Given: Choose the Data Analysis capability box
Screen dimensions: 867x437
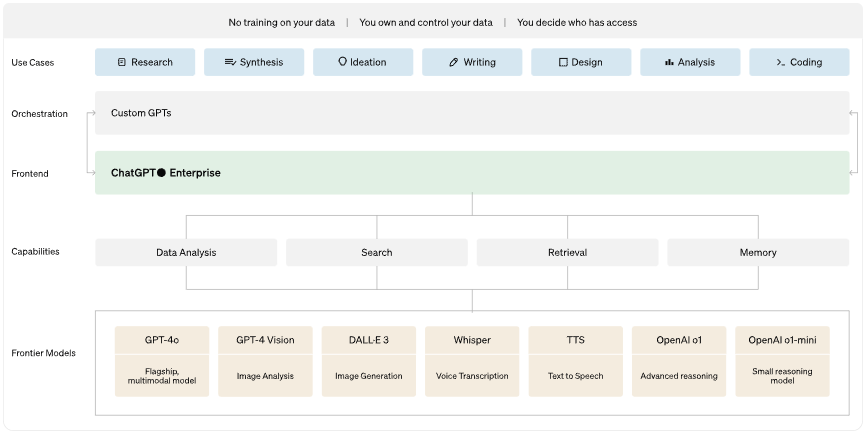Looking at the screenshot, I should point(186,252).
